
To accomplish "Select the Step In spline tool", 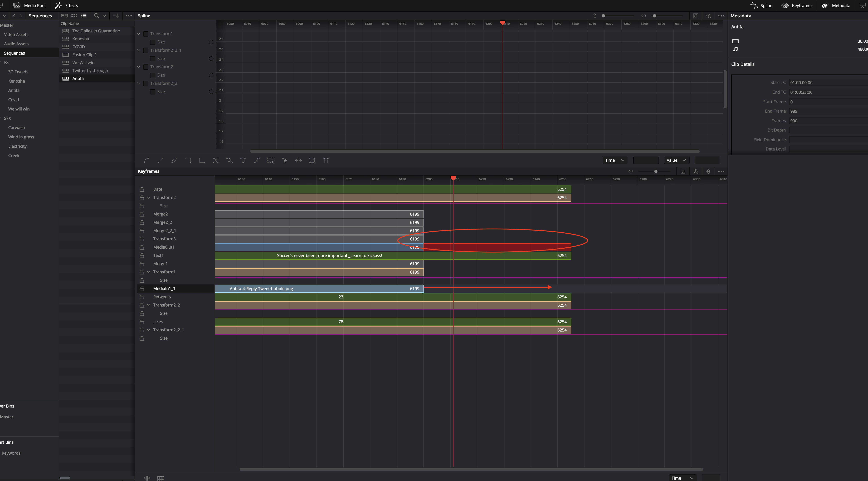I will tap(188, 160).
